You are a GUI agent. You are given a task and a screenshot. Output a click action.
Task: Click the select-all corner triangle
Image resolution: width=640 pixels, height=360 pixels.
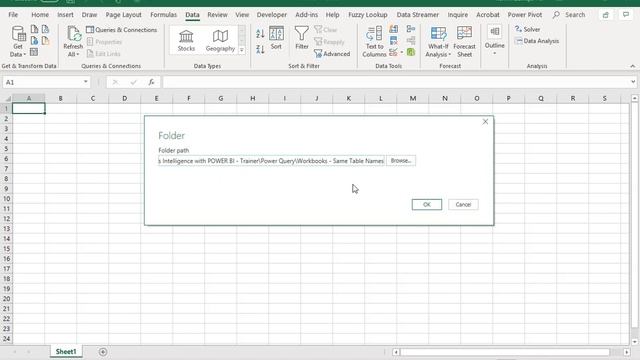[x=7, y=98]
